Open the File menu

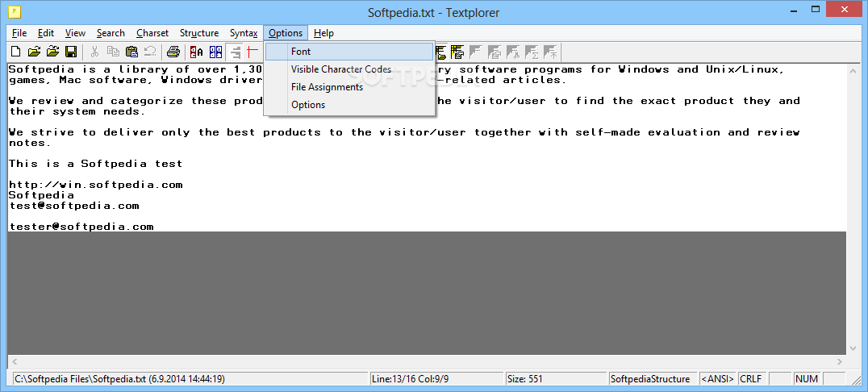19,33
